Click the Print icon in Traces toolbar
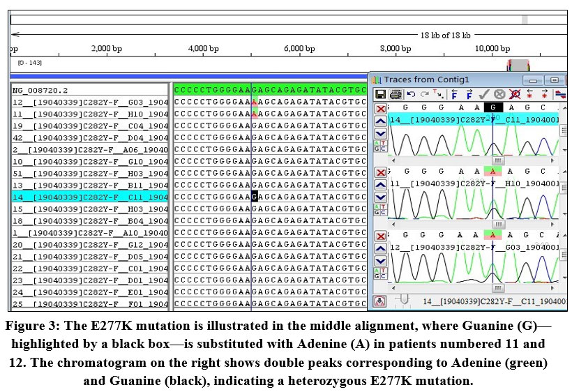Screen dimensions: 572x392 395,94
